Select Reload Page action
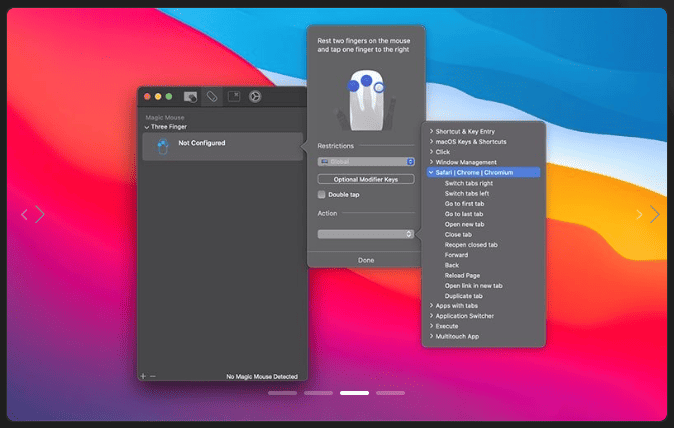Viewport: 674px width, 428px height. [462, 275]
